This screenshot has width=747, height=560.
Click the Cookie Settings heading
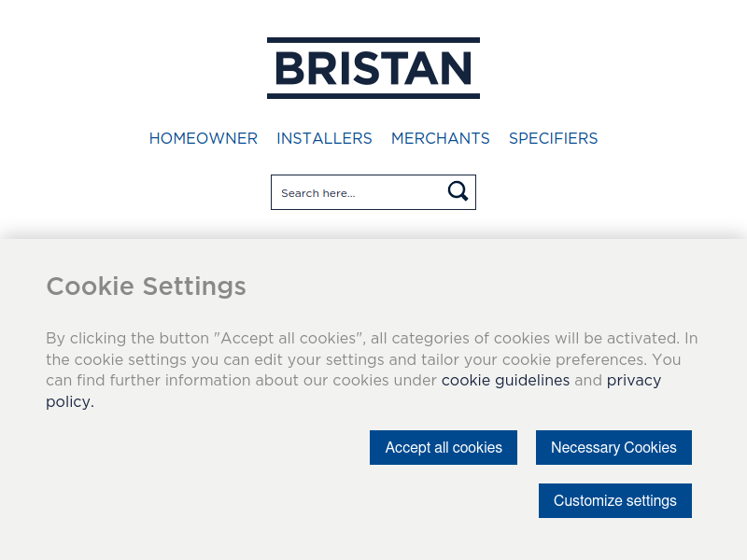pos(147,287)
